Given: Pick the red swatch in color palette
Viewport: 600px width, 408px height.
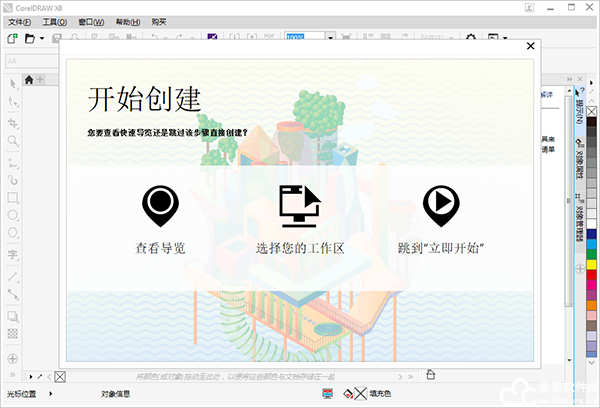Looking at the screenshot, I should (592, 275).
